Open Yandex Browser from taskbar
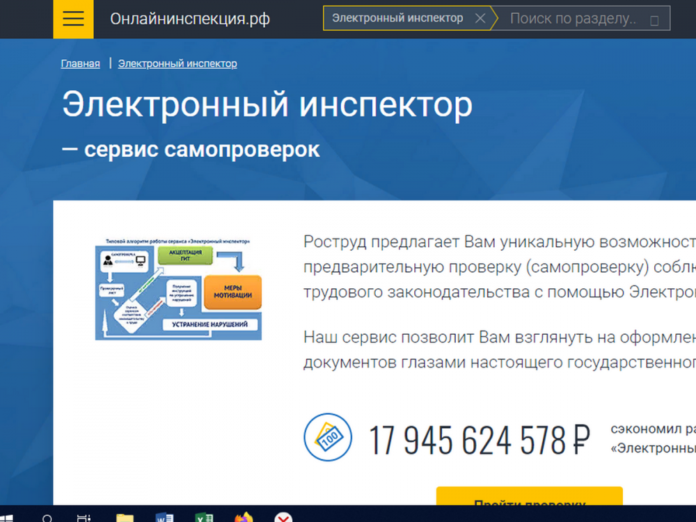Screen dimensions: 696x522 [284, 516]
